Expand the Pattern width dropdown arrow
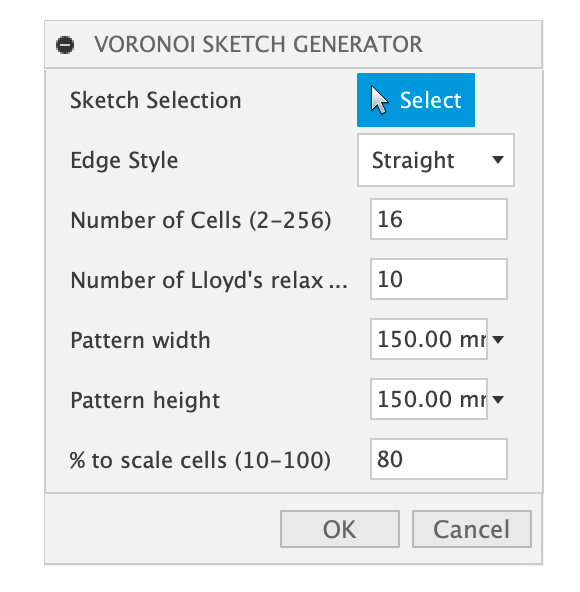The image size is (580, 592). tap(498, 339)
